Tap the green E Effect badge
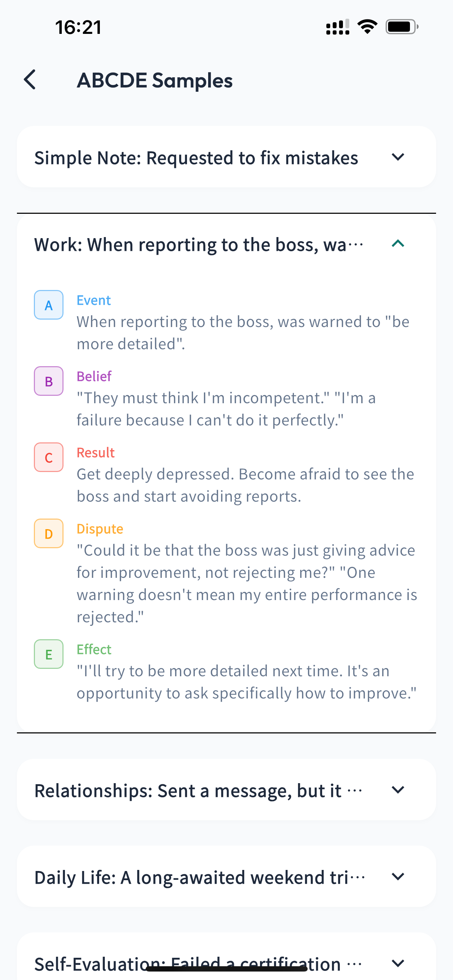The height and width of the screenshot is (980, 453). pyautogui.click(x=49, y=654)
